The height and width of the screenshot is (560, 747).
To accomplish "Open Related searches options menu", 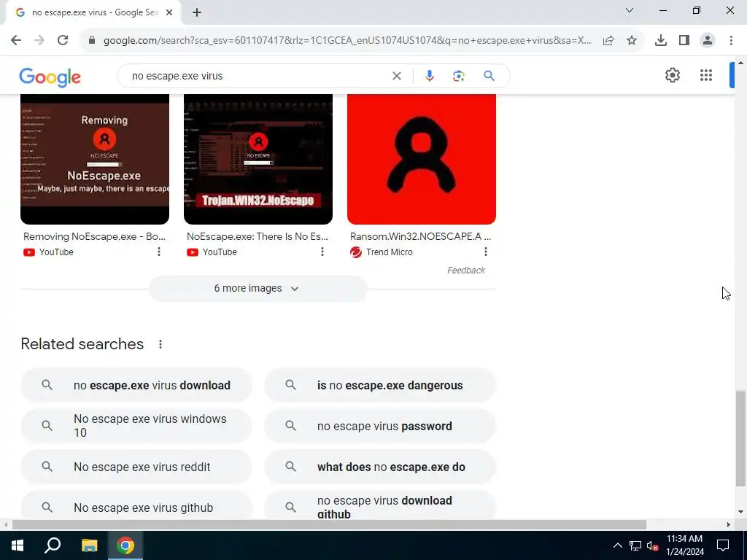I will (160, 344).
